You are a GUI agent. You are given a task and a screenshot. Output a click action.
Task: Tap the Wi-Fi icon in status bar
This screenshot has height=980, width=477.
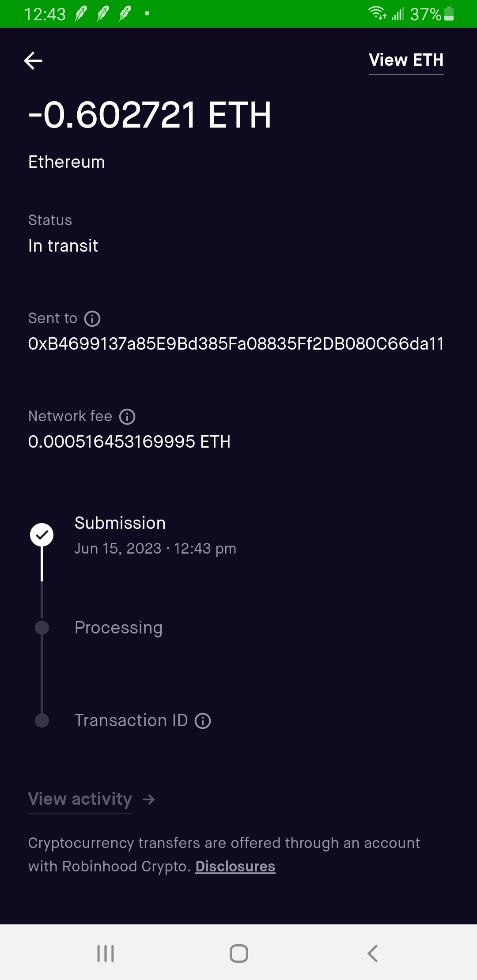[x=377, y=13]
